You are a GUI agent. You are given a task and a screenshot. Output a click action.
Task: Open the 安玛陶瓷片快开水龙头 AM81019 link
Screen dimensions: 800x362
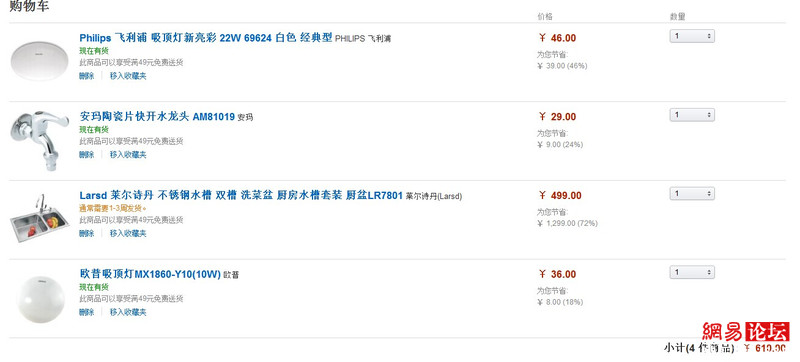point(157,117)
